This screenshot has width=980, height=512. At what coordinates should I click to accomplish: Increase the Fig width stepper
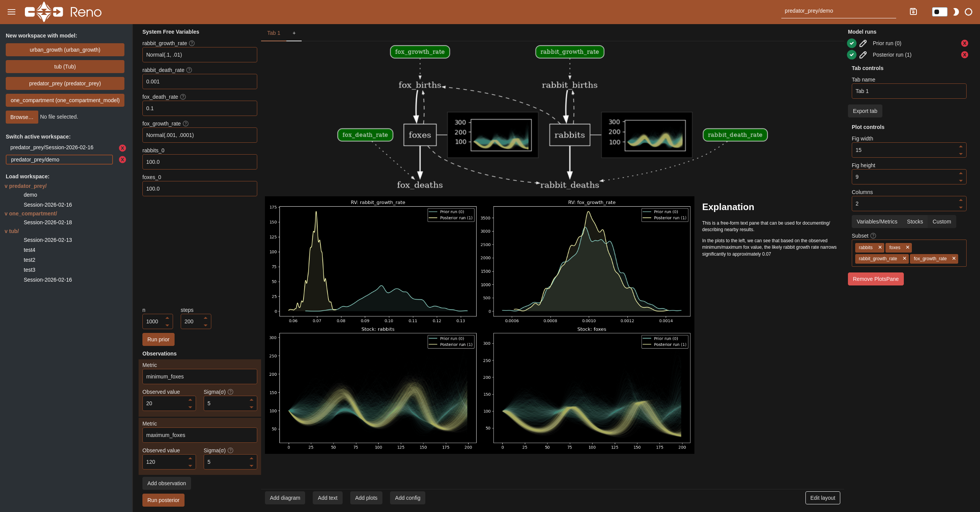coord(960,147)
